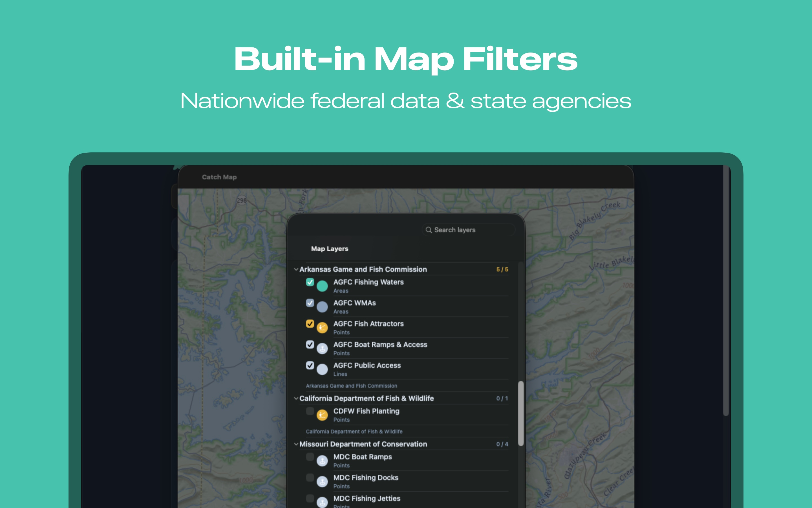The height and width of the screenshot is (508, 812).
Task: Click the AGFC Boat Ramps & Access anchor icon
Action: point(322,349)
